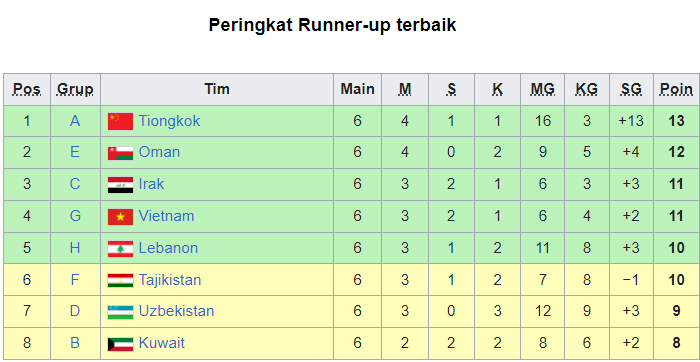Click the China flag icon
Viewport: 700px width, 362px height.
(x=120, y=121)
